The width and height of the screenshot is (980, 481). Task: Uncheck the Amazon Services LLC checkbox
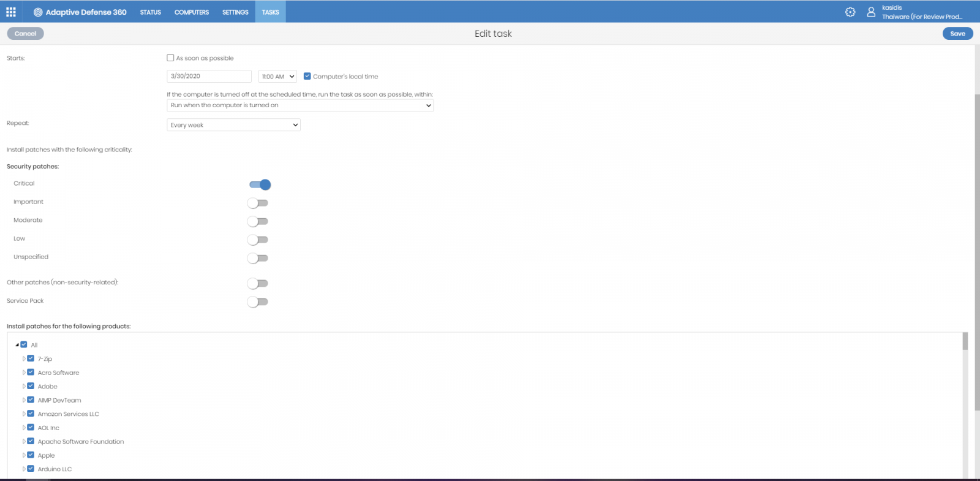point(31,414)
